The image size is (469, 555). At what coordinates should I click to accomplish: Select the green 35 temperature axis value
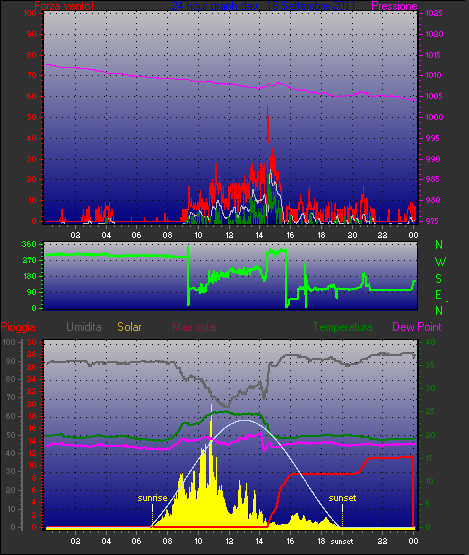tap(430, 365)
